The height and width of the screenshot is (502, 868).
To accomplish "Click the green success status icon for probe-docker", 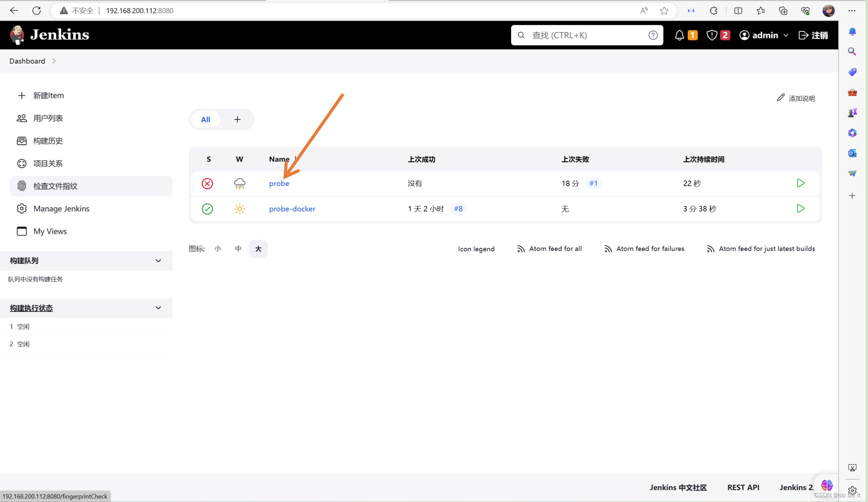I will pos(207,209).
